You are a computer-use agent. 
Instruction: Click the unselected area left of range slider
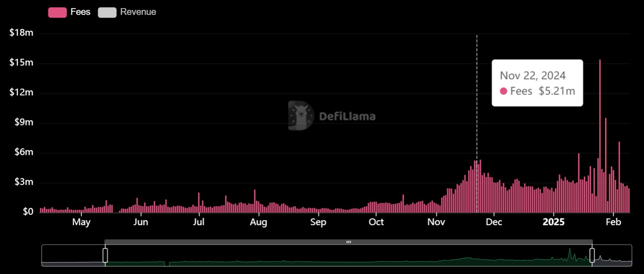coord(73,255)
